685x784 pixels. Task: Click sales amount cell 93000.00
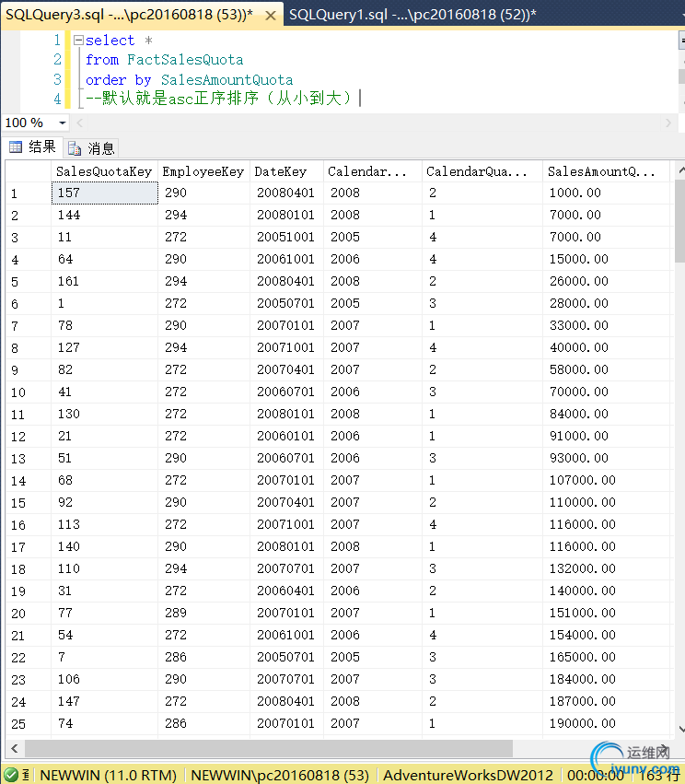click(x=606, y=458)
